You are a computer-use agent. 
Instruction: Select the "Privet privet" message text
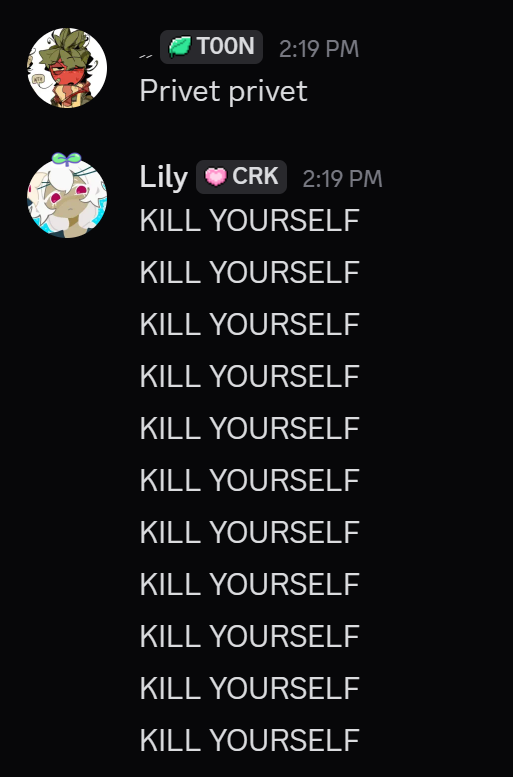click(x=224, y=92)
